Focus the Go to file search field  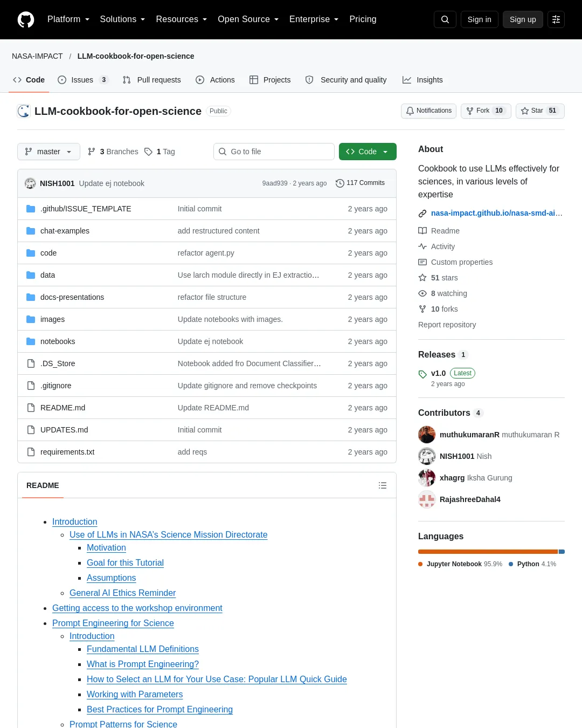(x=274, y=152)
